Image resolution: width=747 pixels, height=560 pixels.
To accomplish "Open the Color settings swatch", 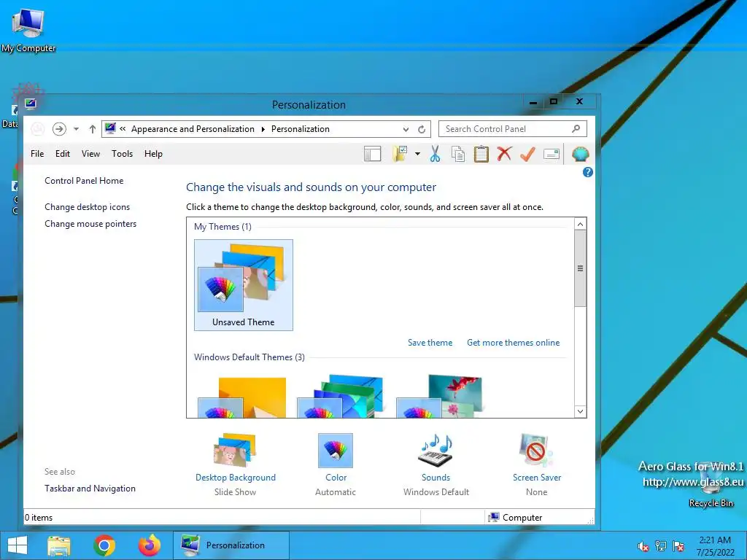I will click(x=336, y=451).
